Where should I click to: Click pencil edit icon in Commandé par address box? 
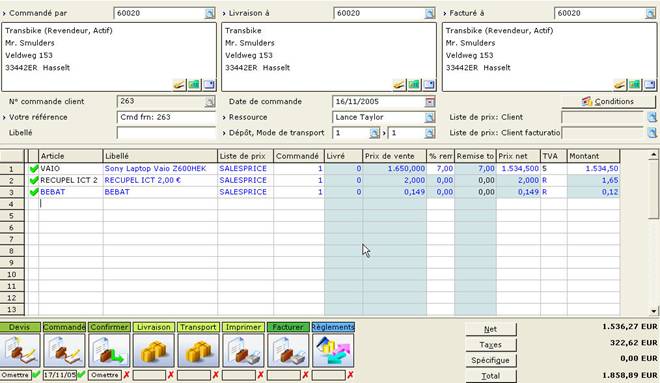(179, 85)
